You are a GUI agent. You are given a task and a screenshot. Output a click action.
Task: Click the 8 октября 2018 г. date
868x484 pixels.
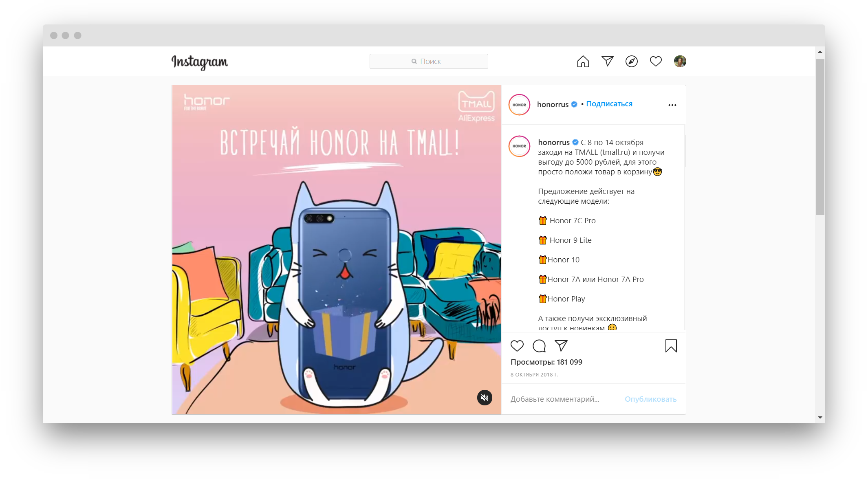coord(534,374)
